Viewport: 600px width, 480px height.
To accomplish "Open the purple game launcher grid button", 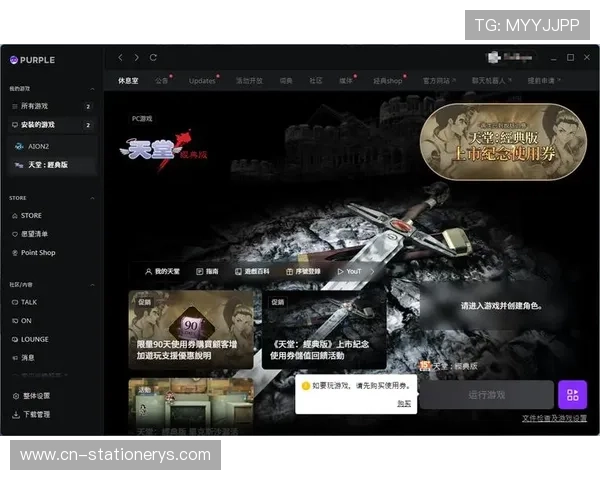I will pos(572,395).
